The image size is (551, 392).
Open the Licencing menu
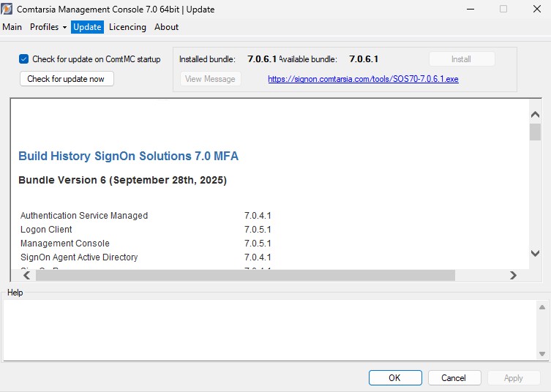[127, 27]
